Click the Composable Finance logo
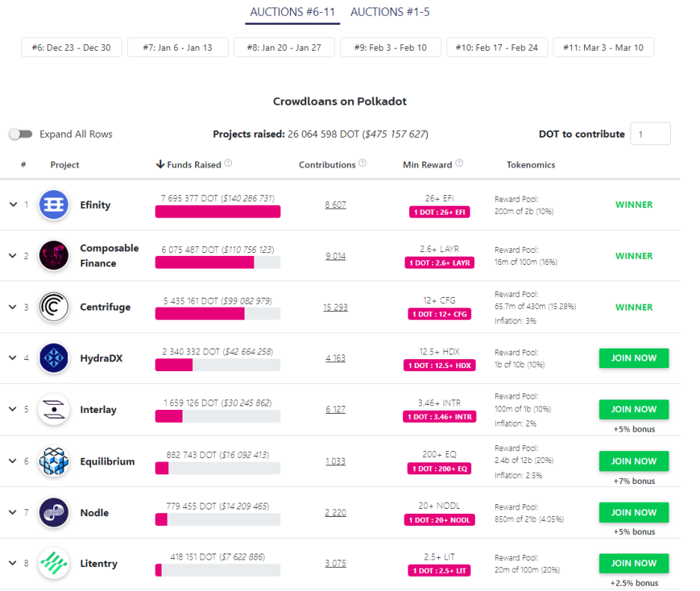 54,256
